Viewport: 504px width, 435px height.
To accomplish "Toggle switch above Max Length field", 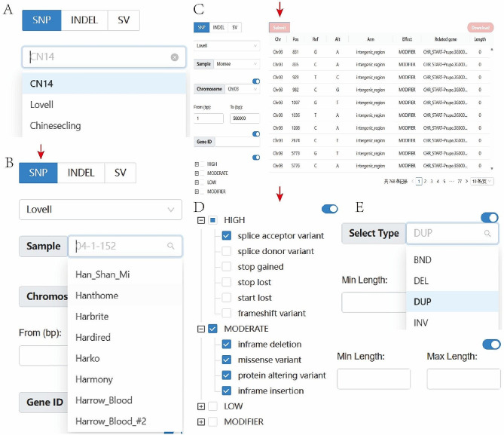I will pos(491,345).
